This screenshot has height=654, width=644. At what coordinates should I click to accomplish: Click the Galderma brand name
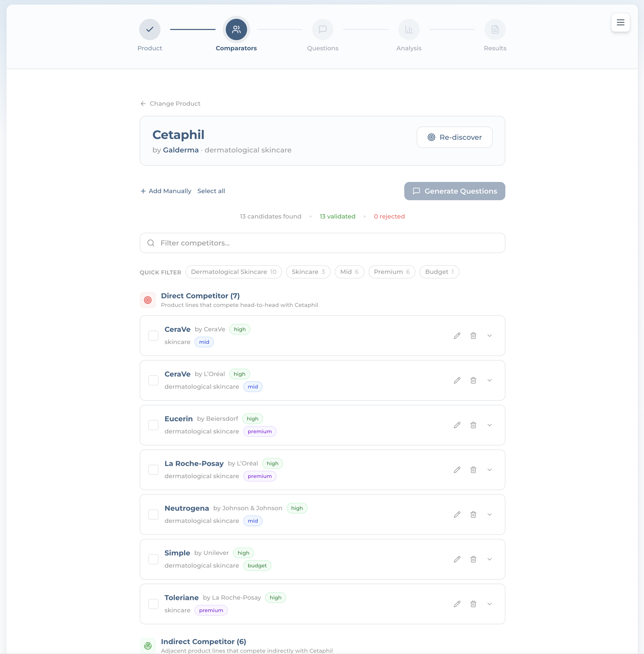(181, 150)
